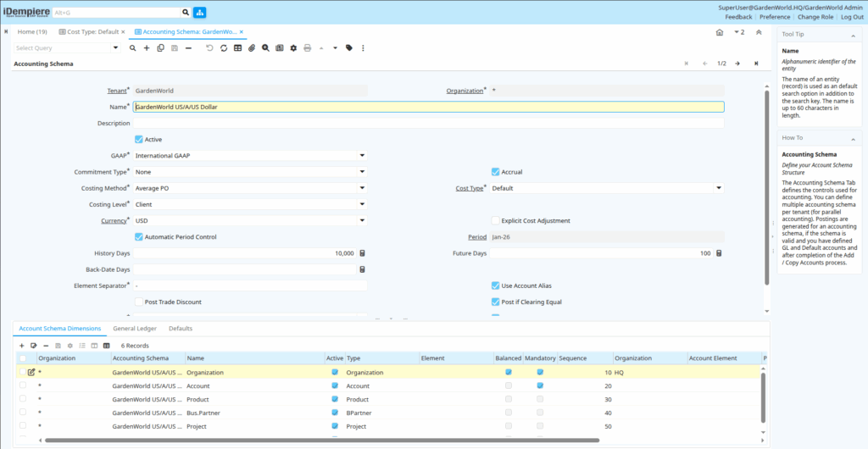The width and height of the screenshot is (868, 449).
Task: Click the Tenant field label link
Action: [116, 91]
